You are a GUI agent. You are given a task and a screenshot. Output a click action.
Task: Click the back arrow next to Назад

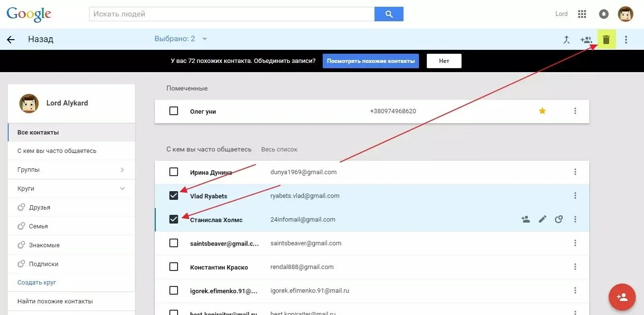coord(11,40)
